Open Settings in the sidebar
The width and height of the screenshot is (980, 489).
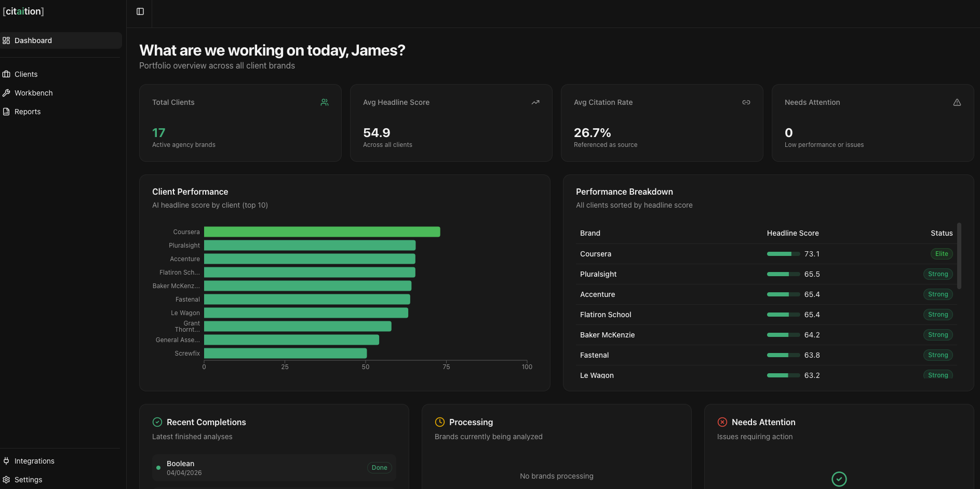(x=28, y=480)
